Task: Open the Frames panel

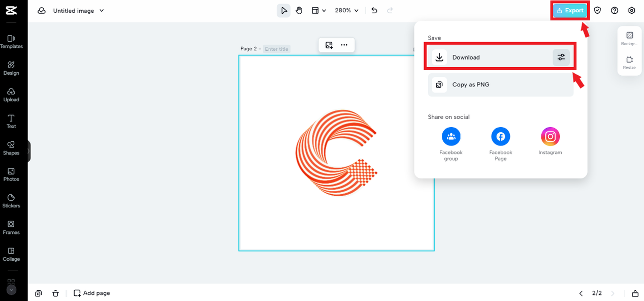Action: coord(11,228)
